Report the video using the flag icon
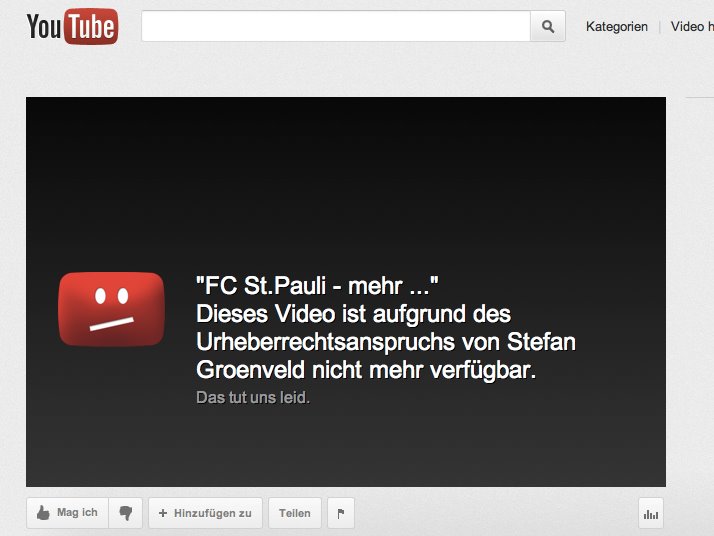 pyautogui.click(x=341, y=513)
